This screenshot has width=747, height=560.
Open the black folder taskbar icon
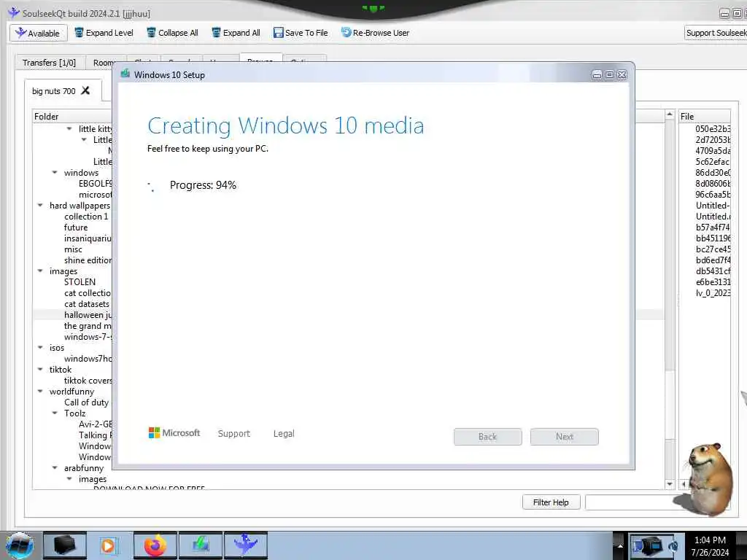click(x=65, y=545)
